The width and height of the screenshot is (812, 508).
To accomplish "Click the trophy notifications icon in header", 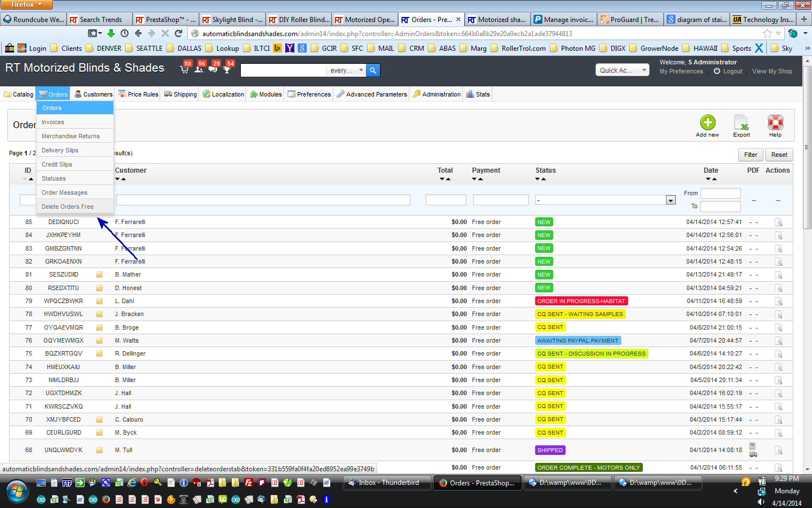I will 227,69.
